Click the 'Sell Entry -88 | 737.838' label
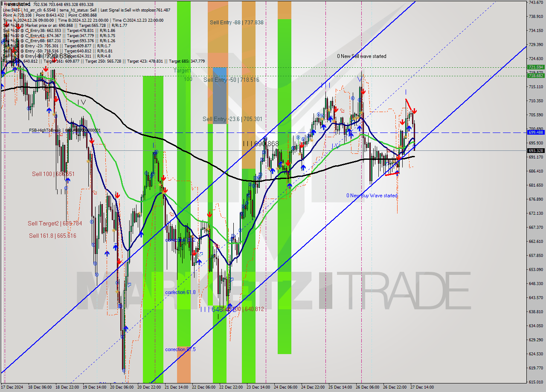This screenshot has width=546, height=392. pos(236,23)
